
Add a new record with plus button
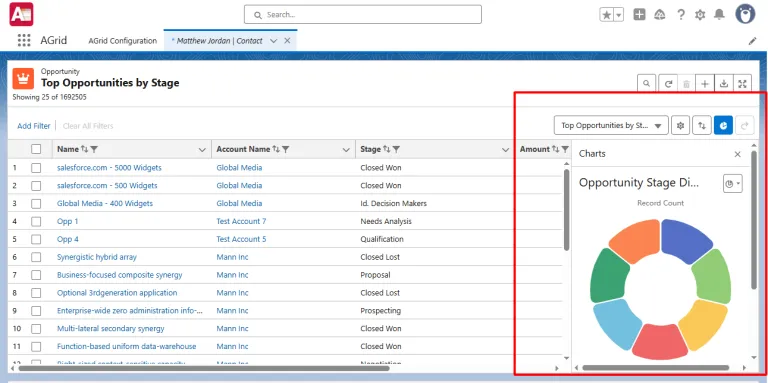click(x=705, y=84)
